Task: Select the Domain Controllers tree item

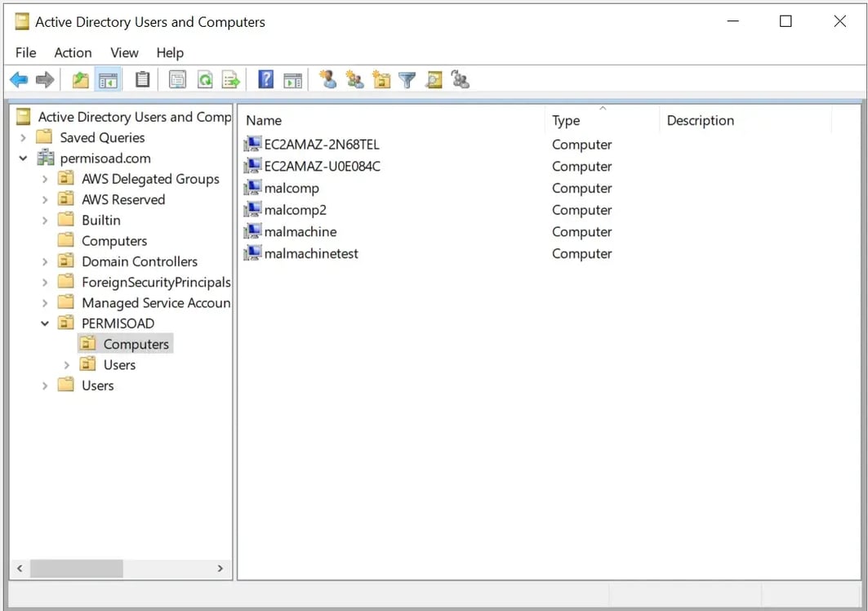Action: [140, 261]
